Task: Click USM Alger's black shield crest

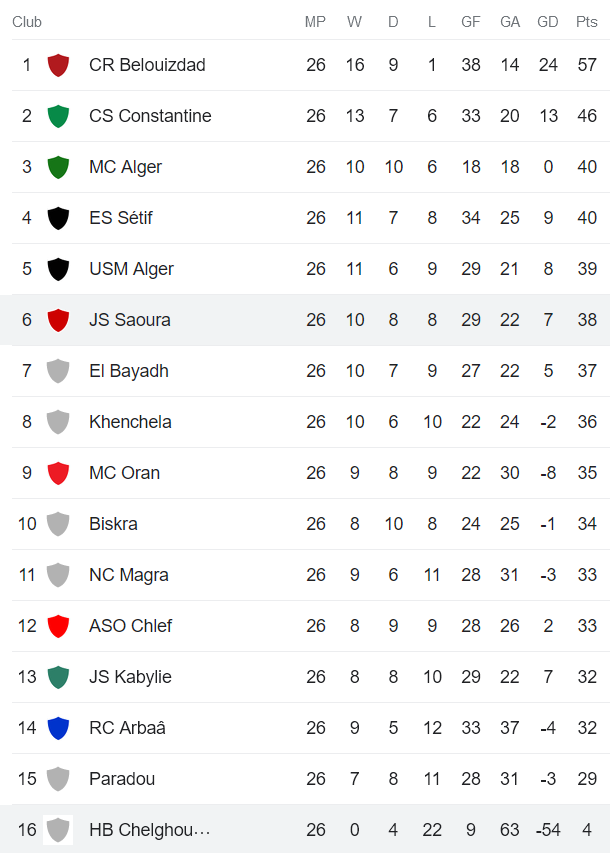Action: coord(58,269)
